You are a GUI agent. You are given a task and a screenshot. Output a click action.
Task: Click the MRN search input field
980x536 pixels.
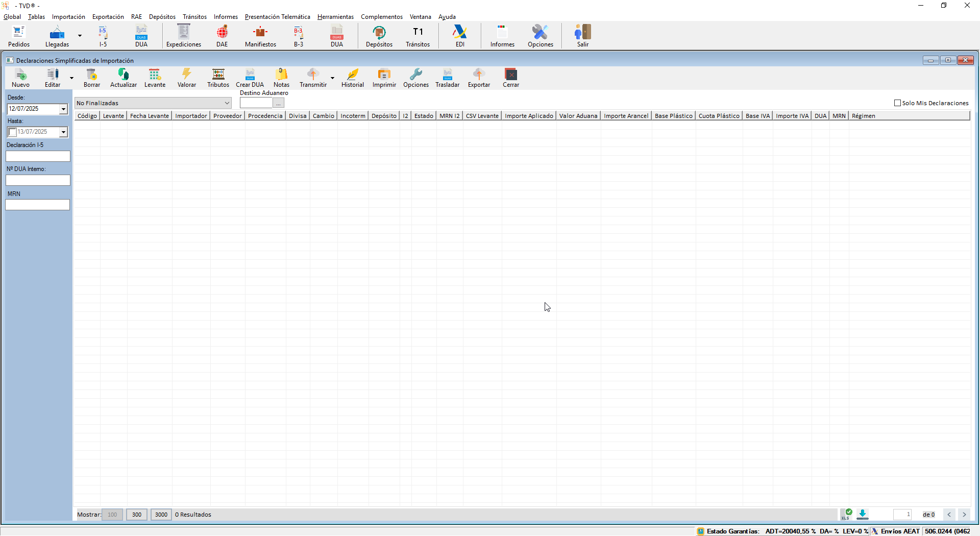(x=37, y=205)
